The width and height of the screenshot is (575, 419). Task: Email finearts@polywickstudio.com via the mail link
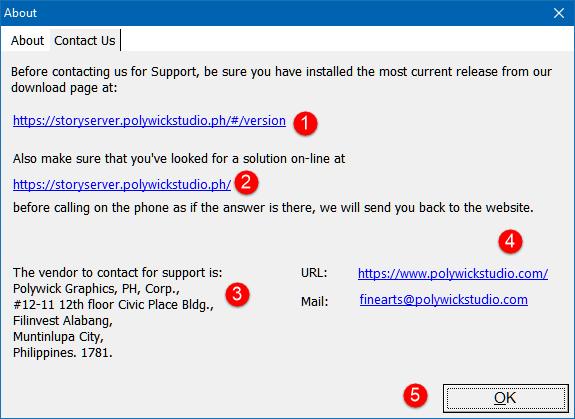(x=444, y=299)
